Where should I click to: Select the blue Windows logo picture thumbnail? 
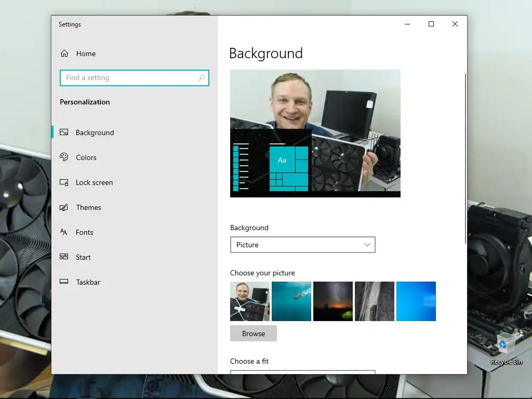[416, 301]
